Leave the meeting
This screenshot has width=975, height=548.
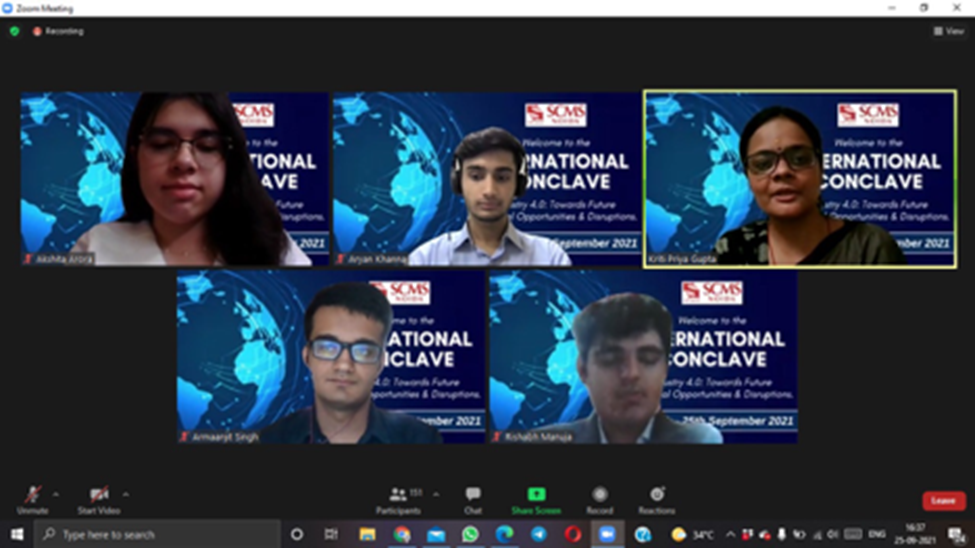(x=943, y=500)
